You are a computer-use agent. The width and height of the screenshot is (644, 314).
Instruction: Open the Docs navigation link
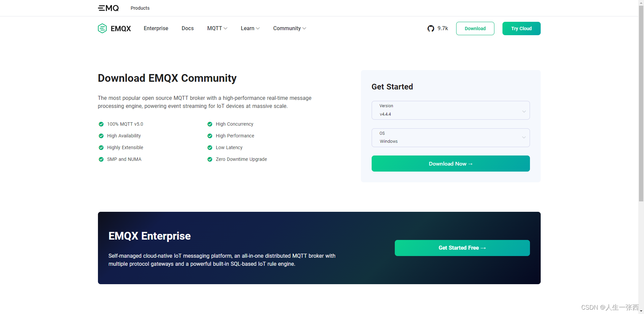point(187,28)
